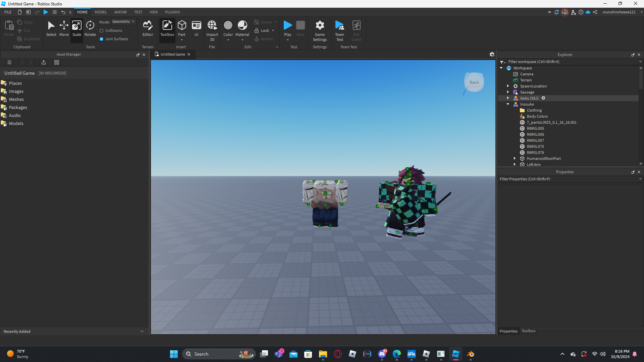Toggle grid view in Asset Manager
644x362 pixels.
tap(57, 62)
